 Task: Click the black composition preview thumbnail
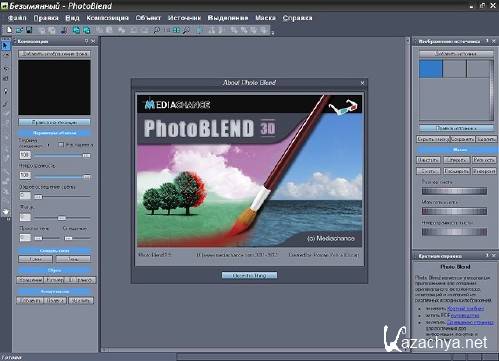[x=54, y=87]
